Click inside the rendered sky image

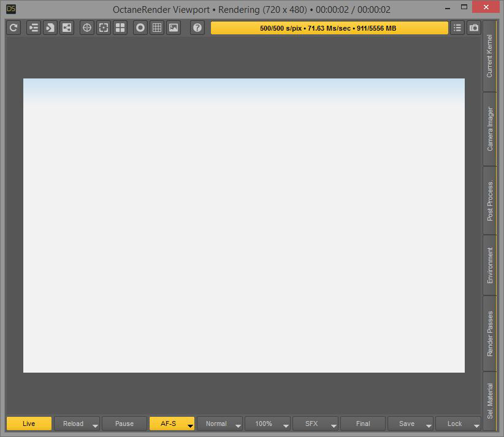244,226
